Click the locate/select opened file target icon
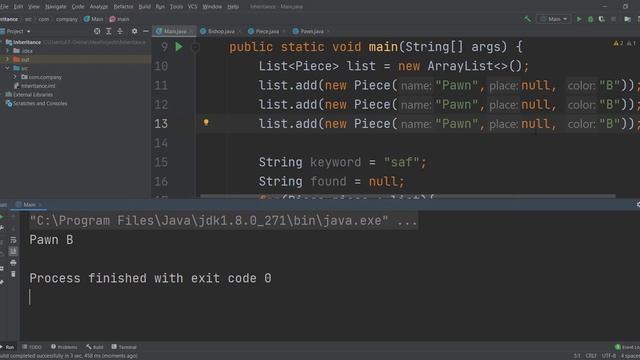 tap(97, 31)
